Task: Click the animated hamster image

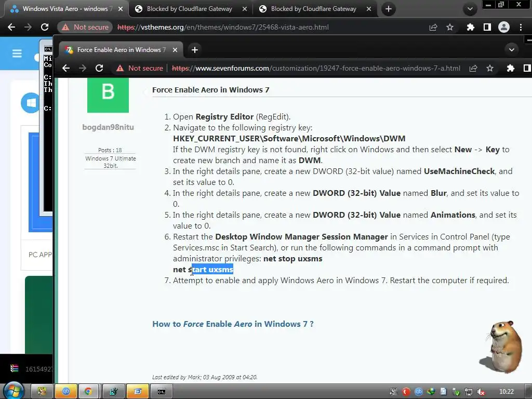Action: 501,347
